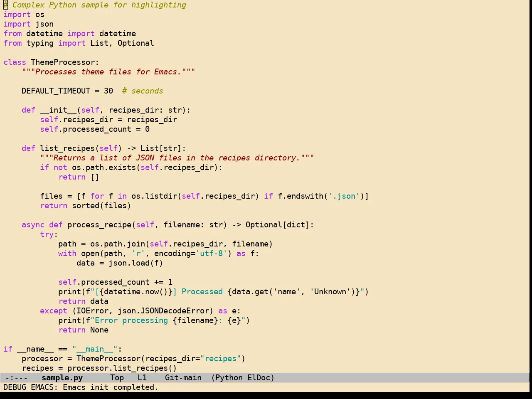Click the L1 line number indicator
Screen dimensions: 532x399
pyautogui.click(x=142, y=378)
